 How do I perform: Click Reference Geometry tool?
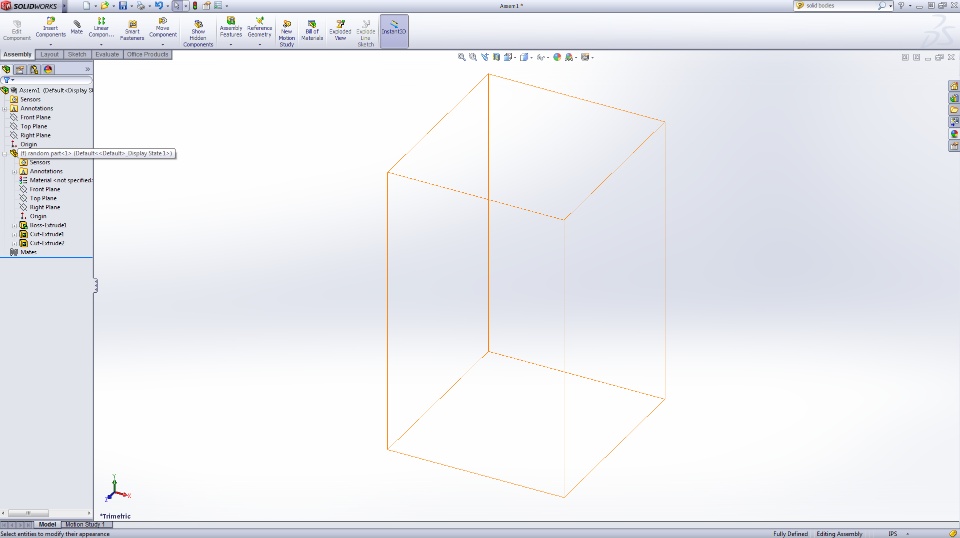pyautogui.click(x=260, y=28)
